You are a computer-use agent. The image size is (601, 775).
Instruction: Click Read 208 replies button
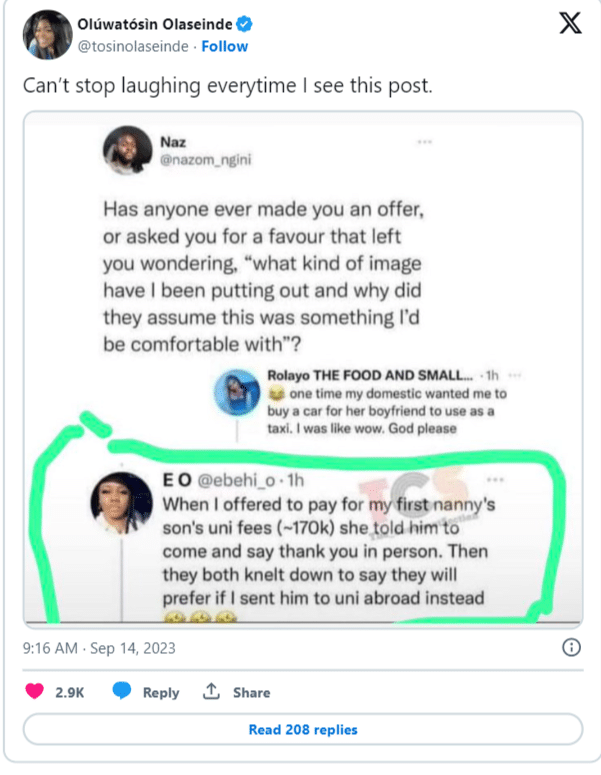point(302,730)
